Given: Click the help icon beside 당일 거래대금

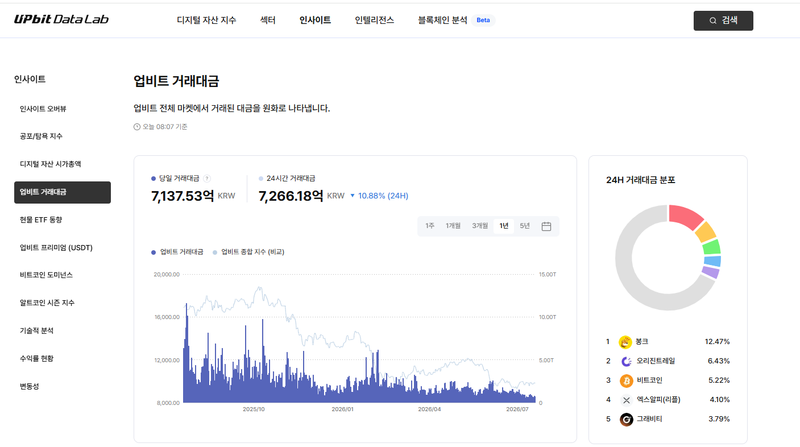Looking at the screenshot, I should point(207,178).
